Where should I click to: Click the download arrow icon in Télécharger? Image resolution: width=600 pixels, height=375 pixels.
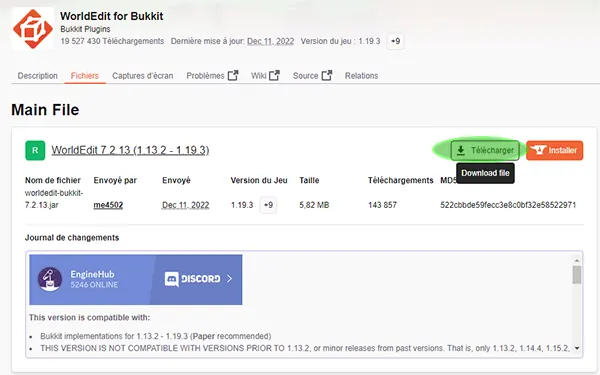click(461, 150)
